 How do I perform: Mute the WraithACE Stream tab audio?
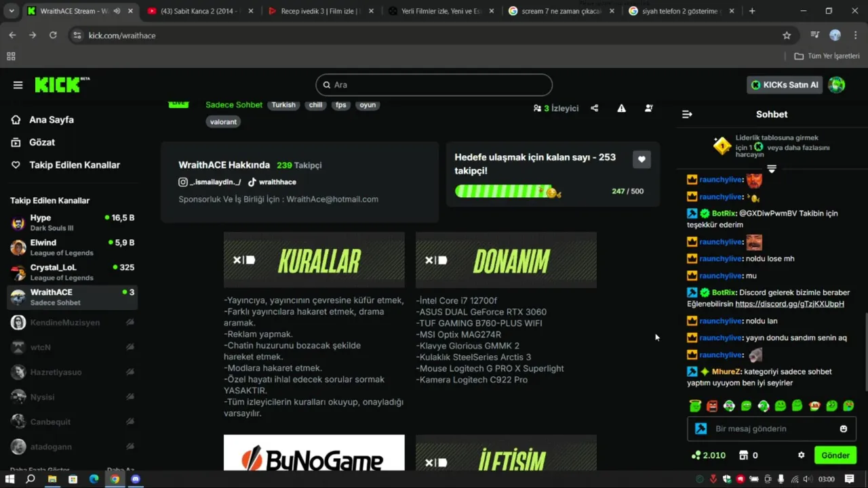pos(117,11)
